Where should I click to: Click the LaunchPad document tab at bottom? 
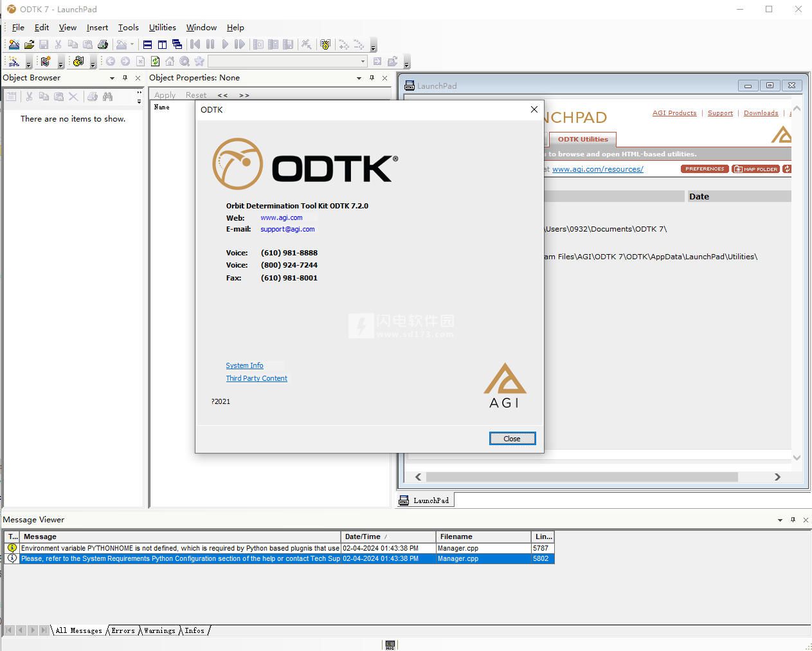coord(424,500)
